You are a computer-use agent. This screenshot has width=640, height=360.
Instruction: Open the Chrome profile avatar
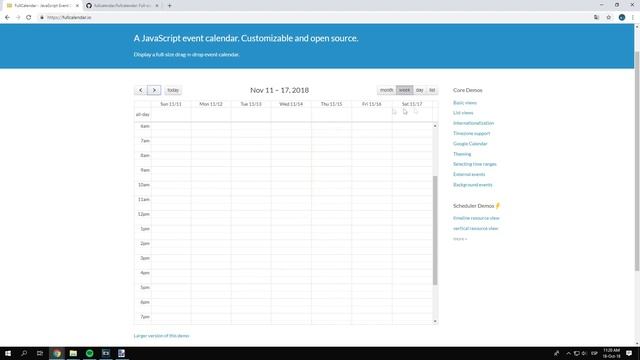[x=622, y=18]
